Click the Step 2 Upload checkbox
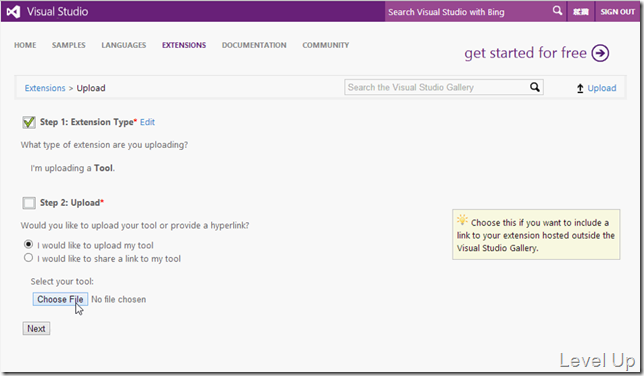Viewport: 644px width, 376px height. point(29,203)
